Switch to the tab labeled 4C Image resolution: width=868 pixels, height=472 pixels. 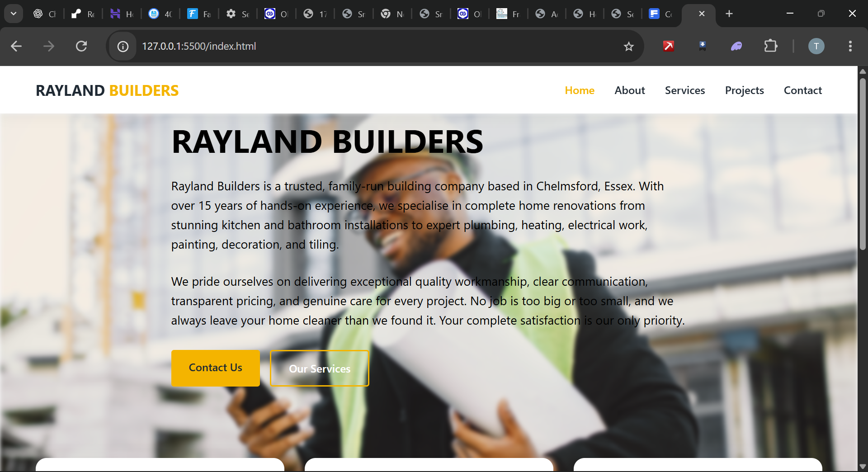[160, 14]
